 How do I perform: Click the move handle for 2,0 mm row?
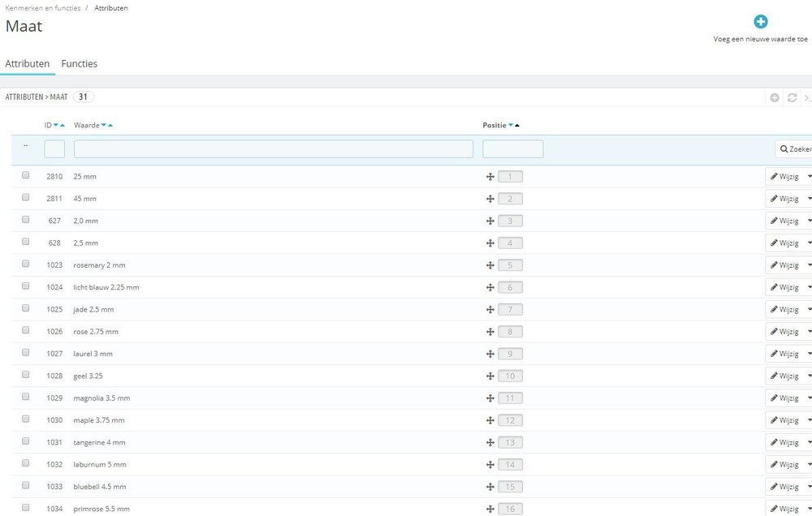(490, 221)
